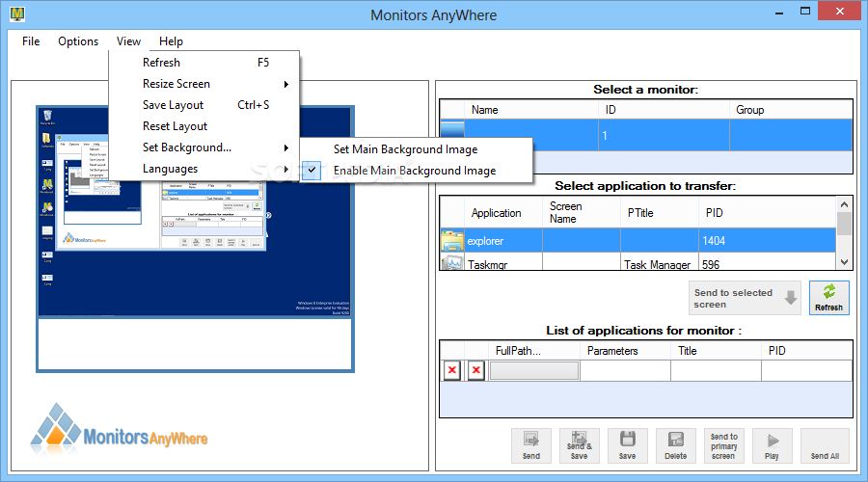
Task: Click the Application column header
Action: coord(503,212)
